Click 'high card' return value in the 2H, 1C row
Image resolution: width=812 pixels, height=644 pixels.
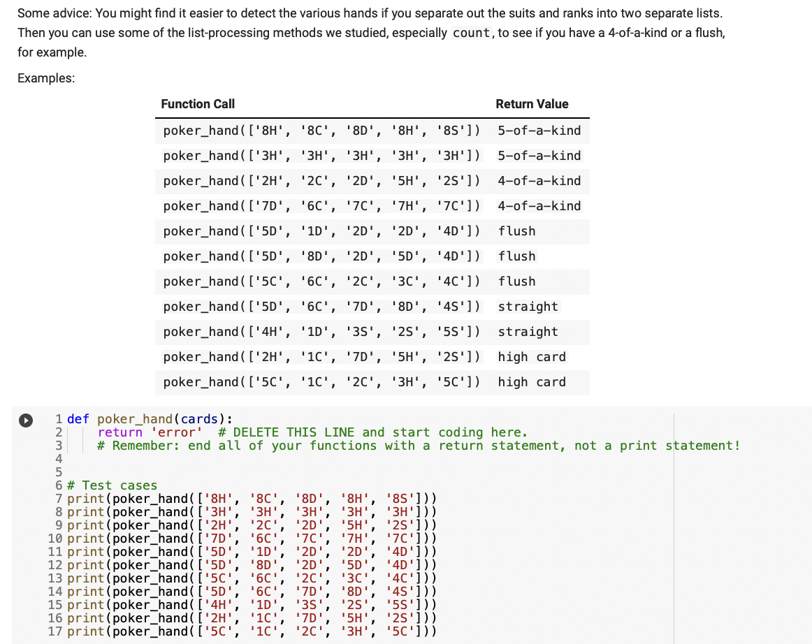532,357
